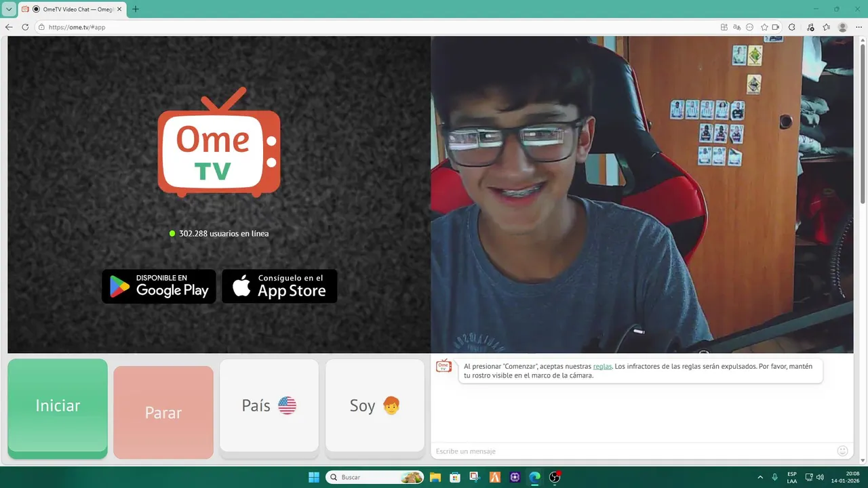
Task: Close the OmeTV Video Chat tab
Action: coord(119,9)
